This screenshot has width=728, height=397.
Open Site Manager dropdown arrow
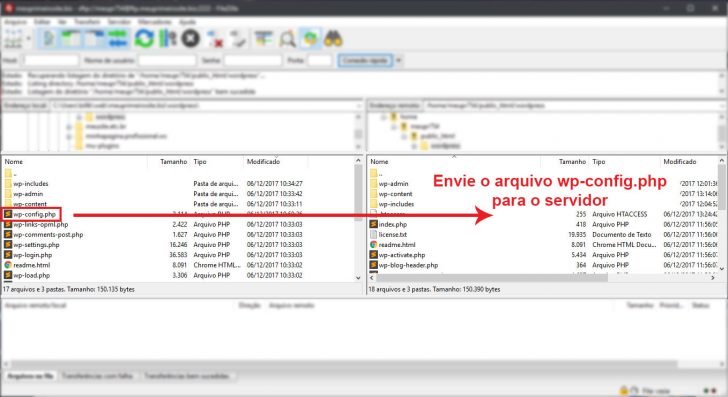coord(28,39)
